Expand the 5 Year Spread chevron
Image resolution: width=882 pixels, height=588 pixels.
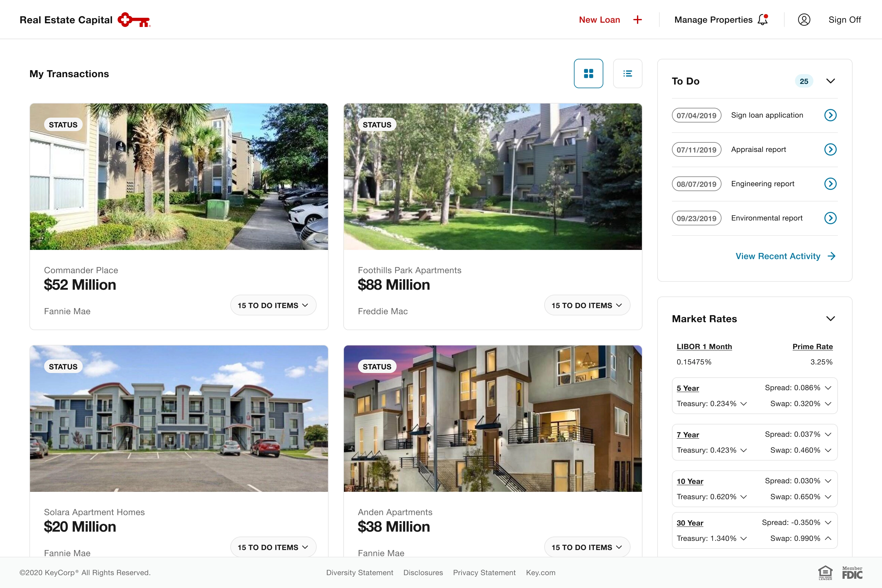click(x=828, y=388)
